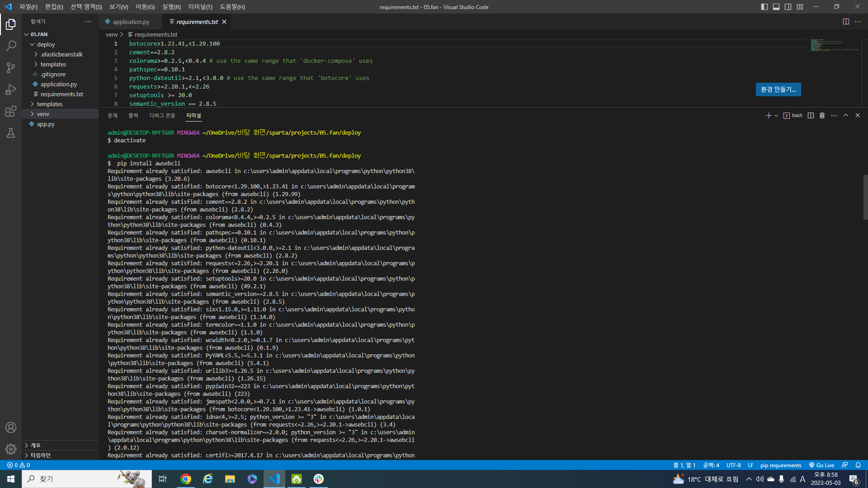Open Source Control view
Image resolution: width=868 pixels, height=488 pixels.
pyautogui.click(x=11, y=68)
